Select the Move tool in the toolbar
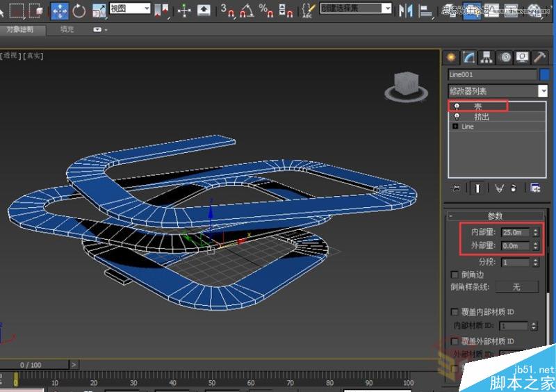556x392 pixels. (x=60, y=10)
